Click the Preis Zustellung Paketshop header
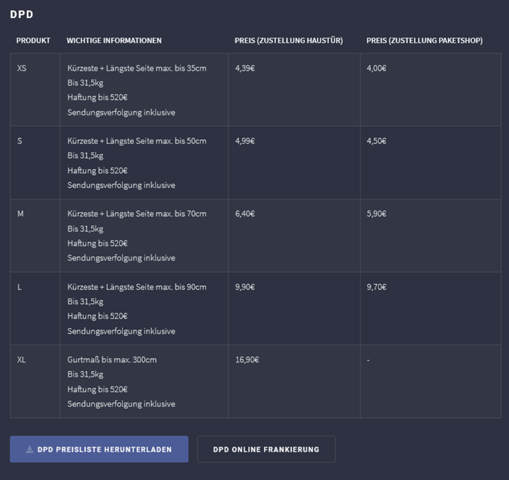This screenshot has height=480, width=509. pyautogui.click(x=424, y=41)
